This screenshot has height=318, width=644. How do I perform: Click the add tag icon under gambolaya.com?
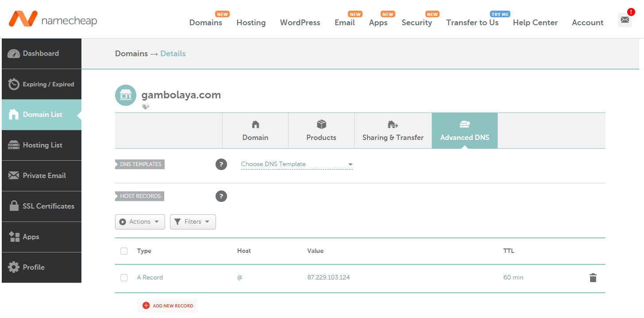tap(146, 107)
